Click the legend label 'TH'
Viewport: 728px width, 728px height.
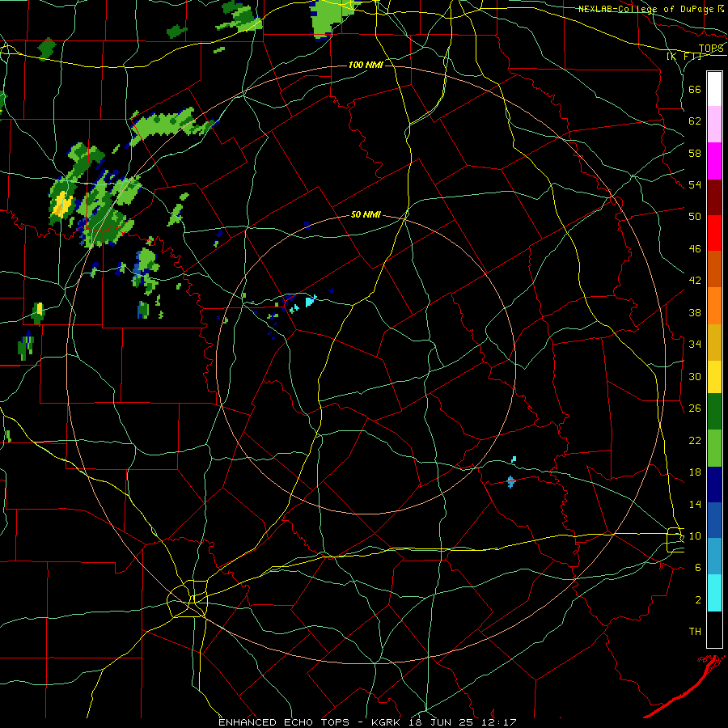695,632
